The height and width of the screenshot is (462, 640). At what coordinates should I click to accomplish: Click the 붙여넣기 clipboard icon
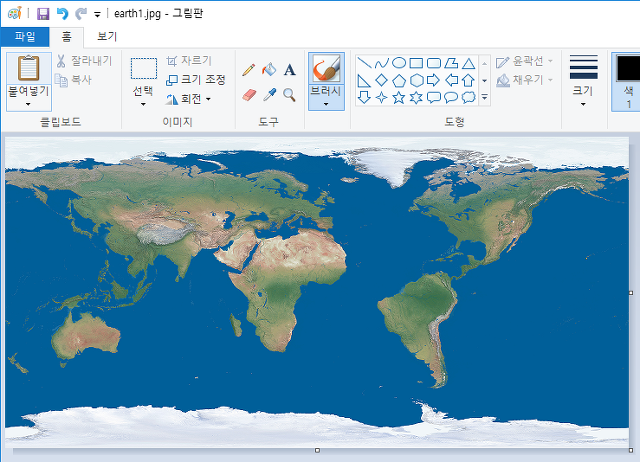[x=29, y=68]
